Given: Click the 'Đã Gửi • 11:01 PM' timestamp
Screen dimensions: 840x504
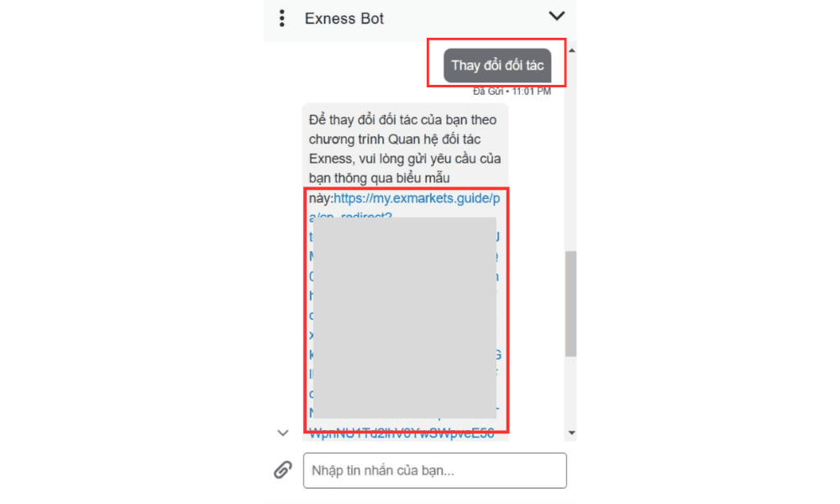Looking at the screenshot, I should 512,92.
